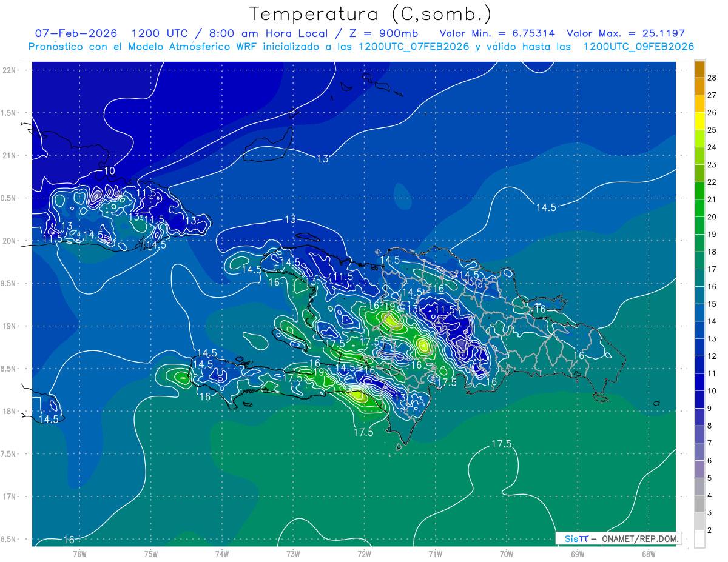The width and height of the screenshot is (728, 562).
Task: Click the '20N' latitude axis label
Action: [10, 241]
